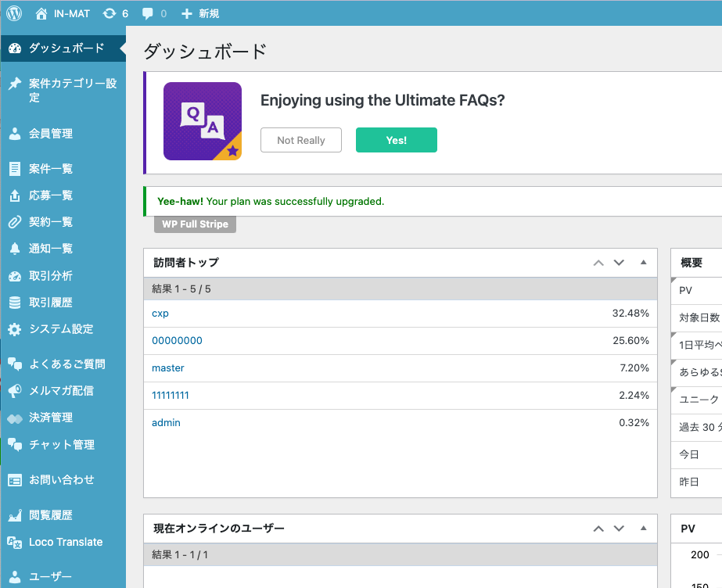This screenshot has width=722, height=588.
Task: Click the 取引履歴 database icon
Action: (14, 303)
